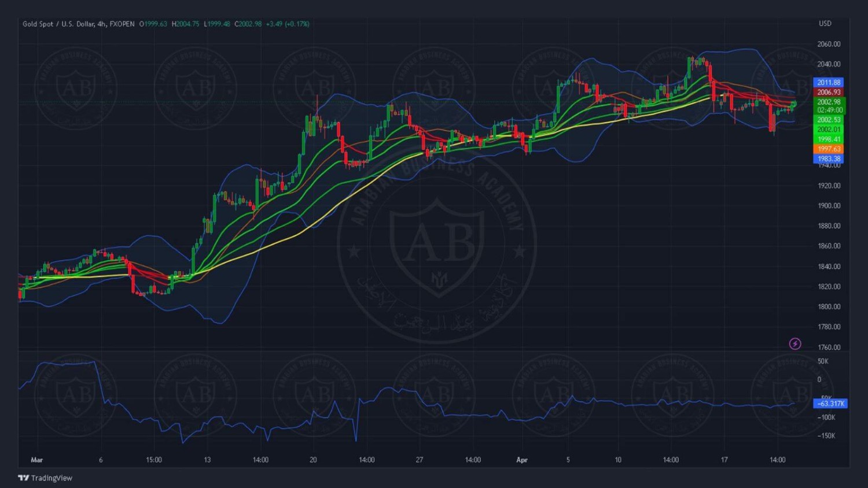This screenshot has width=868, height=488.
Task: Click the blue 2011.88 price tag
Action: (829, 83)
